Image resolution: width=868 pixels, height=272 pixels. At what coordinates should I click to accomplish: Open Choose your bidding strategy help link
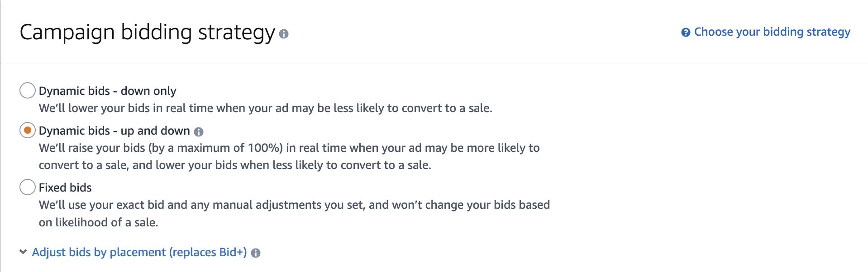coord(772,32)
